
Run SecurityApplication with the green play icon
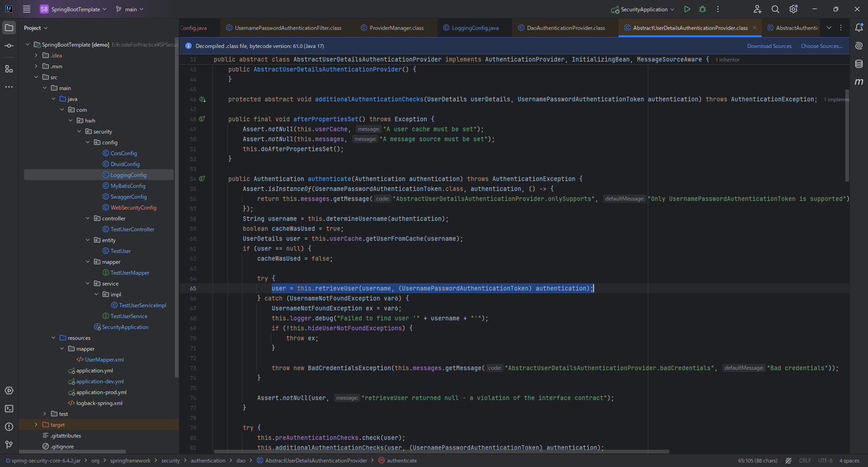click(x=687, y=9)
